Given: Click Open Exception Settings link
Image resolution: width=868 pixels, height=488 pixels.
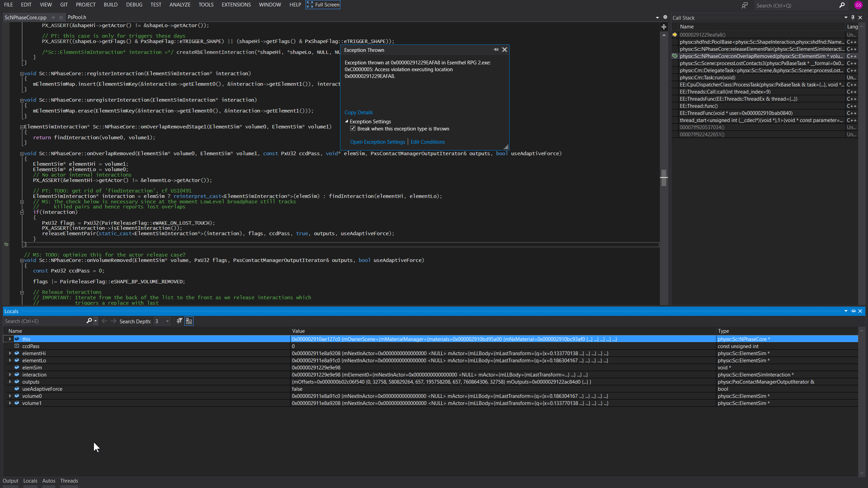Looking at the screenshot, I should [377, 142].
